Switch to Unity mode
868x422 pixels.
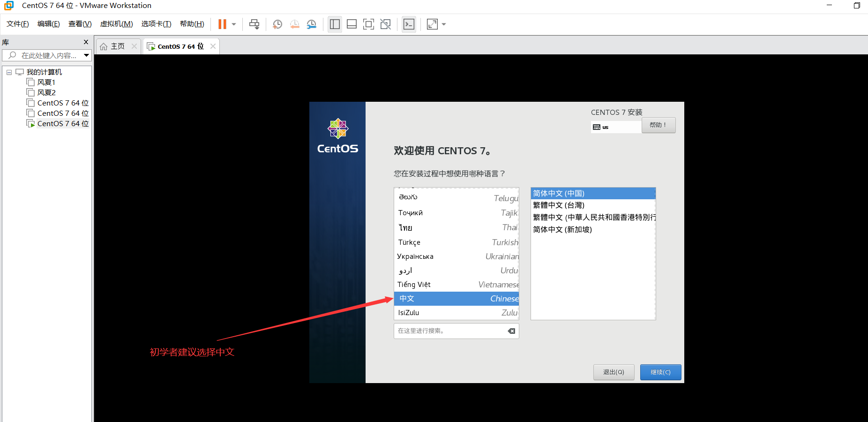pos(386,24)
